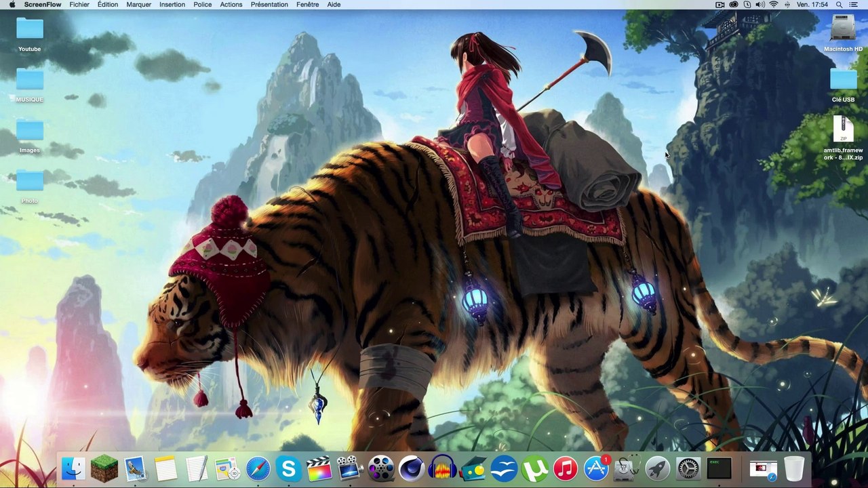Open the Insertion menu
This screenshot has width=868, height=488.
[x=172, y=5]
